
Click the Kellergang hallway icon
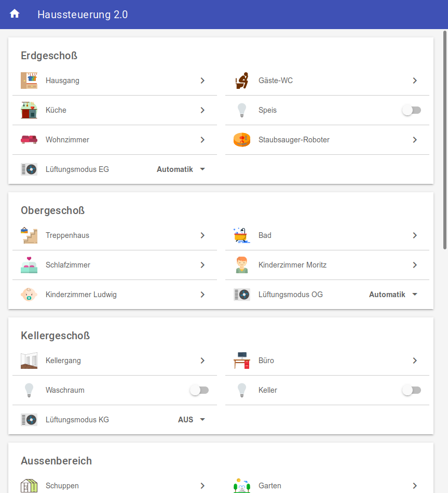point(29,361)
